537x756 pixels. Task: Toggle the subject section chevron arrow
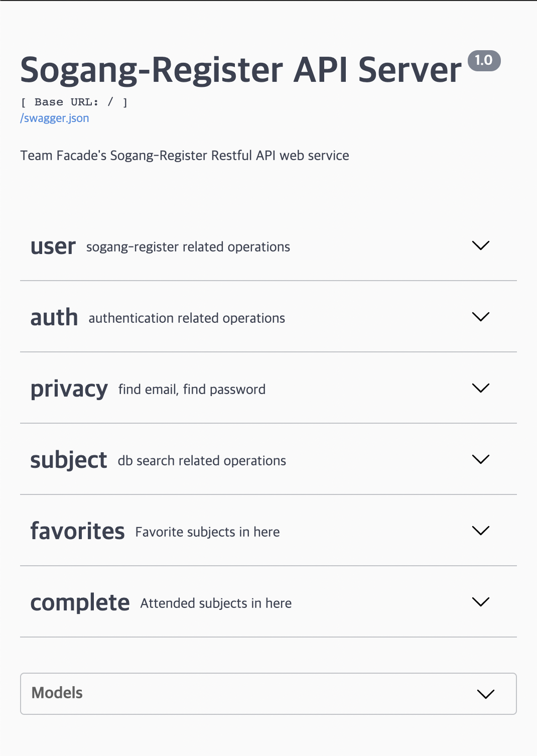click(x=481, y=459)
